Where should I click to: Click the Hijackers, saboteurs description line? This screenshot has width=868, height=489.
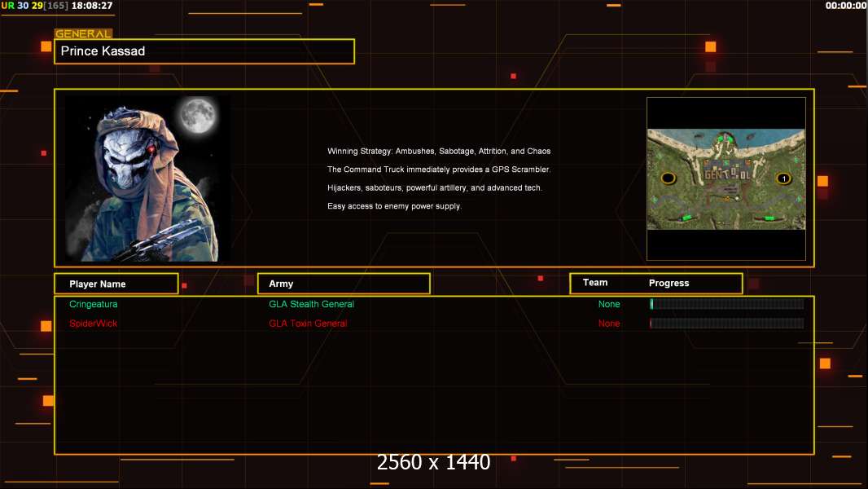(x=435, y=187)
